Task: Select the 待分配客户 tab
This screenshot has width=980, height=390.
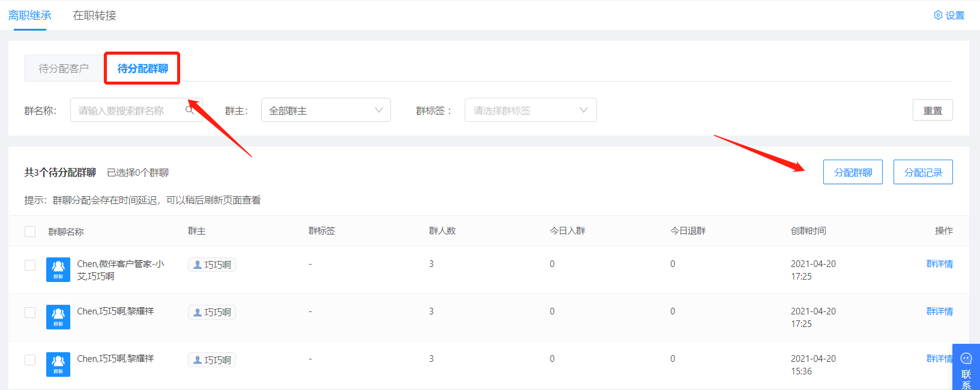Action: click(x=64, y=68)
